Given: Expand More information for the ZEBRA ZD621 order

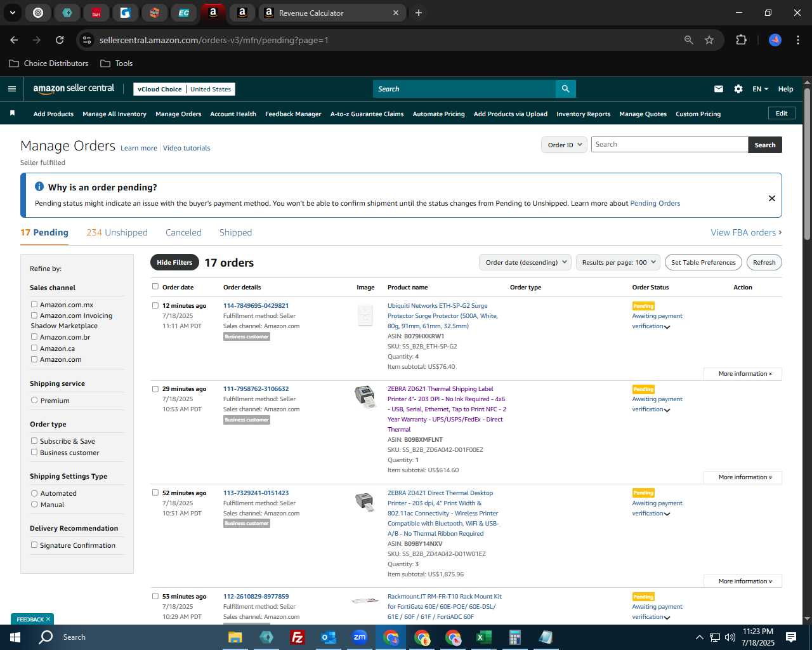Looking at the screenshot, I should point(743,477).
